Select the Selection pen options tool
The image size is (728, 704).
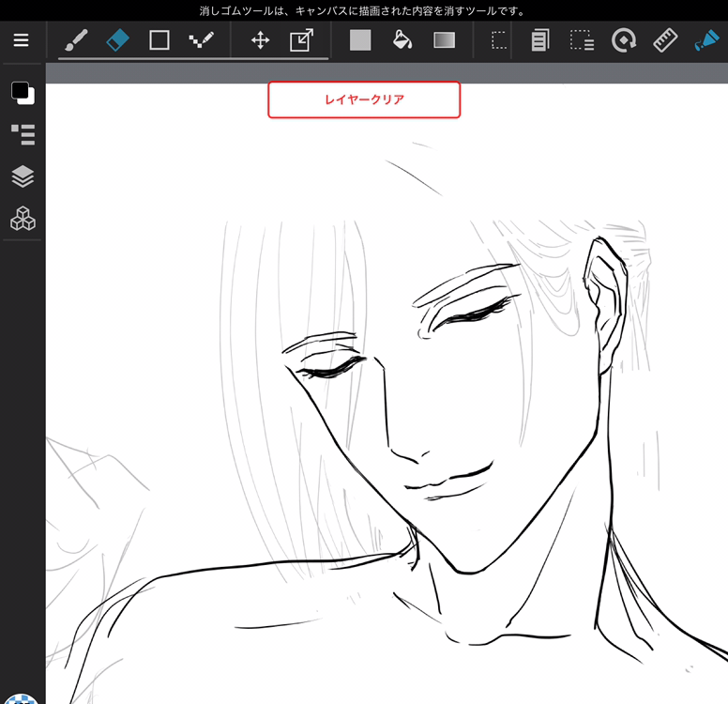point(582,40)
